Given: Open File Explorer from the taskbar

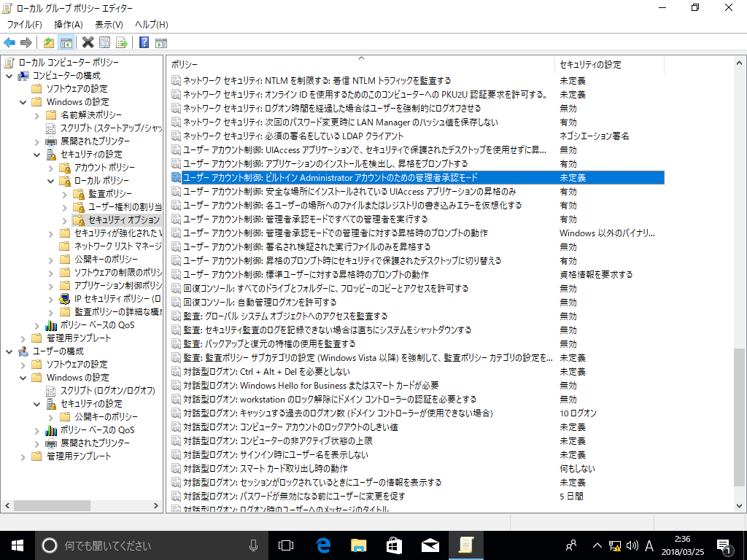Looking at the screenshot, I should 358,545.
